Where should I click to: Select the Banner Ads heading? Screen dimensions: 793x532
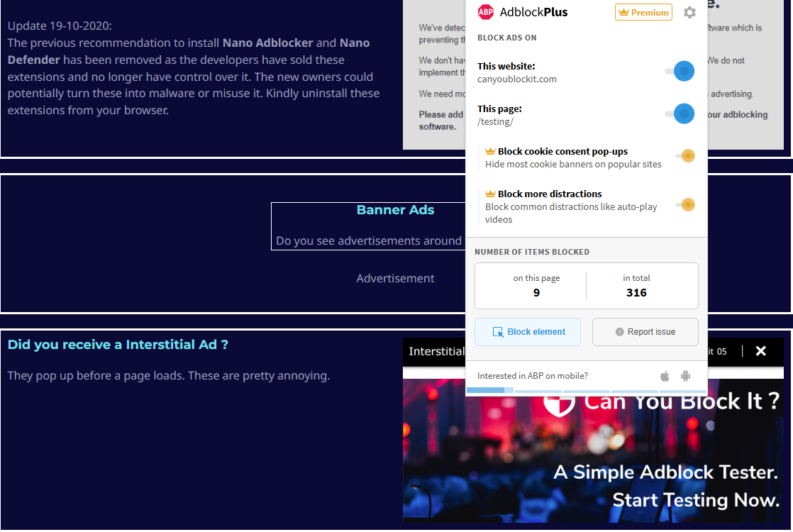(395, 210)
